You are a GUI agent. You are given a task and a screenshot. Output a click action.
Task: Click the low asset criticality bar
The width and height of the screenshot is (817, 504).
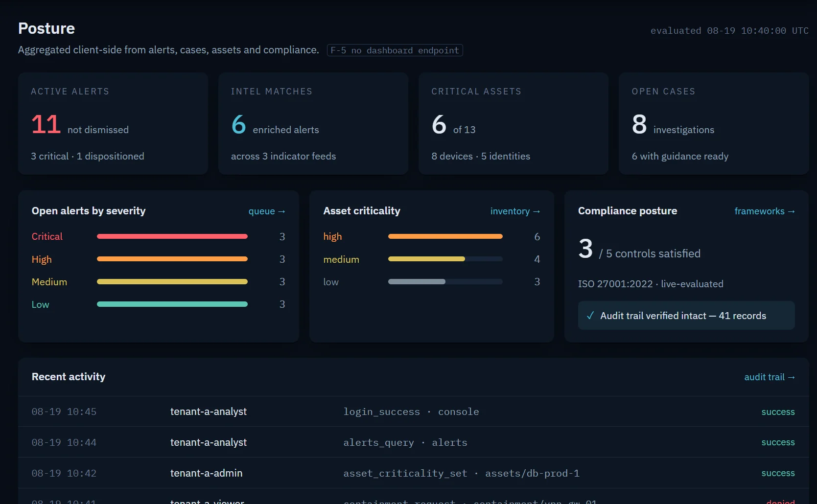coord(445,281)
